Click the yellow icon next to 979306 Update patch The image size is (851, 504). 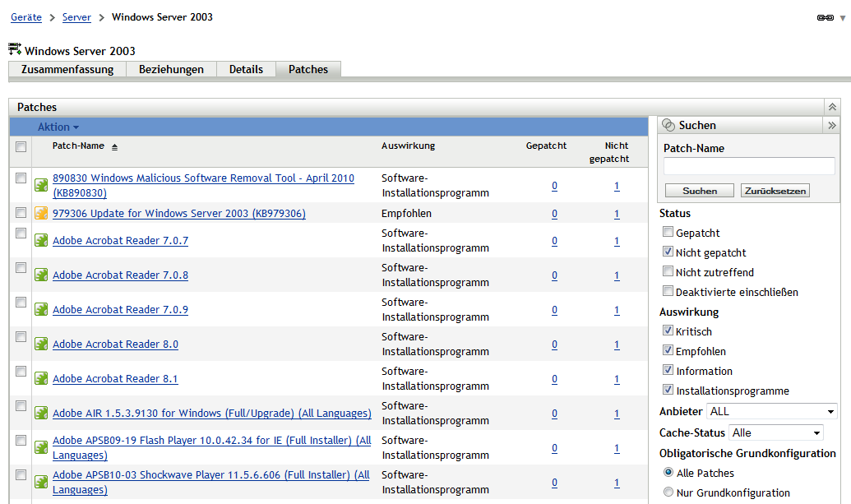[41, 213]
